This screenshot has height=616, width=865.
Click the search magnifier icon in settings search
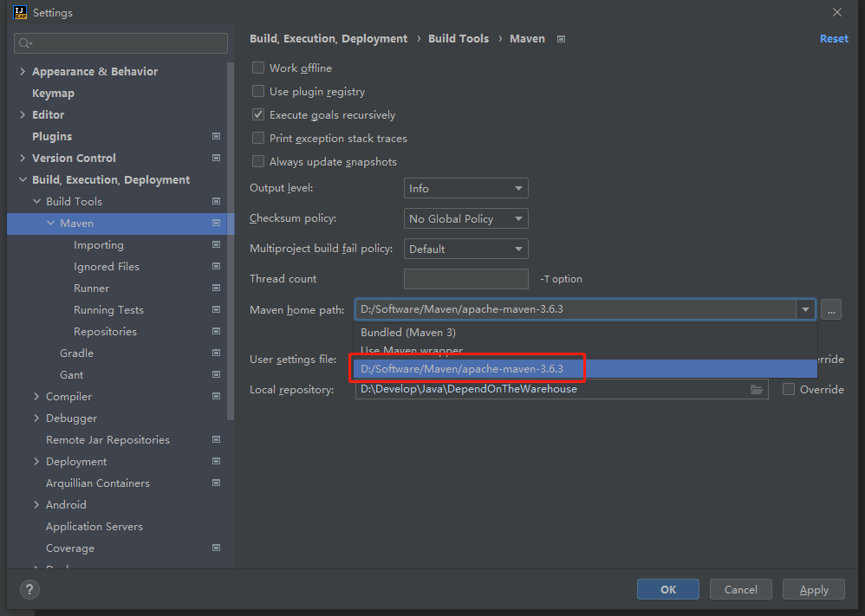[25, 43]
